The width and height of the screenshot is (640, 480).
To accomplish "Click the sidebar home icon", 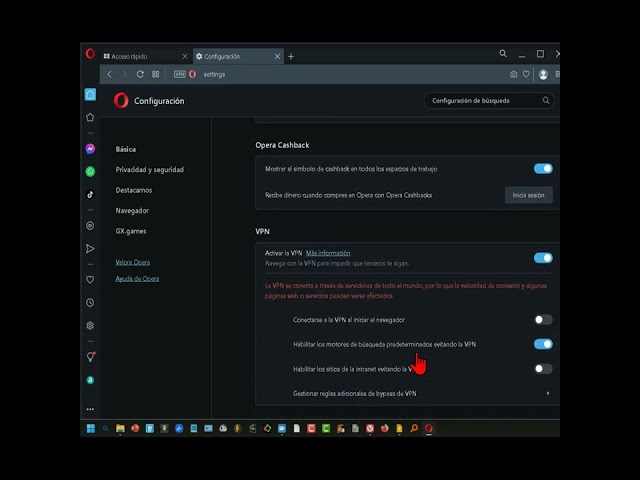I will pyautogui.click(x=90, y=94).
